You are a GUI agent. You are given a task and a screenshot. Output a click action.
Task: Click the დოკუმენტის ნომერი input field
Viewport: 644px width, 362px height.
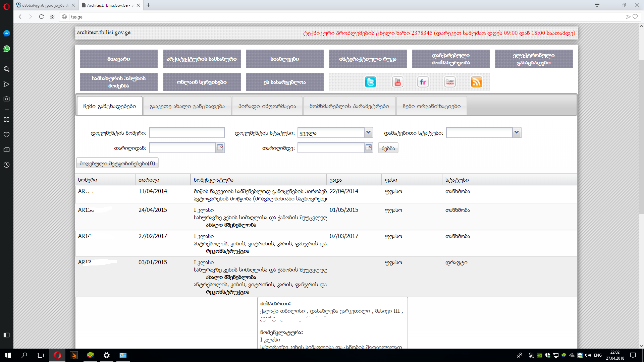[x=187, y=133]
